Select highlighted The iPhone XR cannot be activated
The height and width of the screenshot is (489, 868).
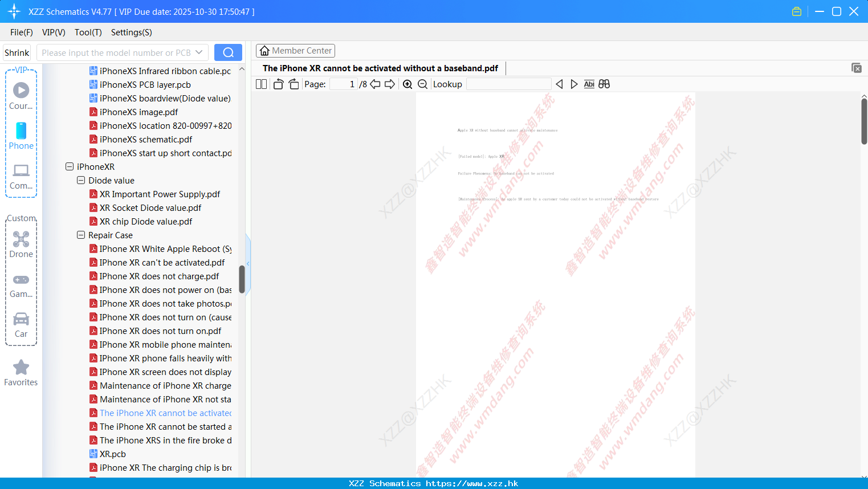click(165, 413)
